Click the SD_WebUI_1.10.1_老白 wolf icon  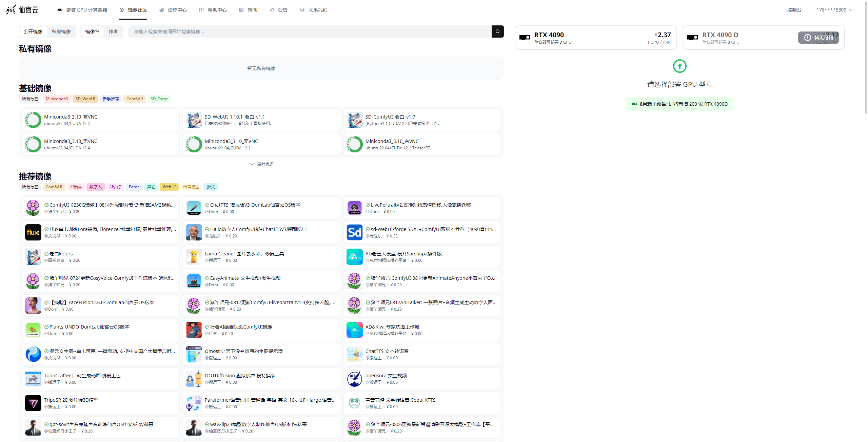pyautogui.click(x=194, y=120)
